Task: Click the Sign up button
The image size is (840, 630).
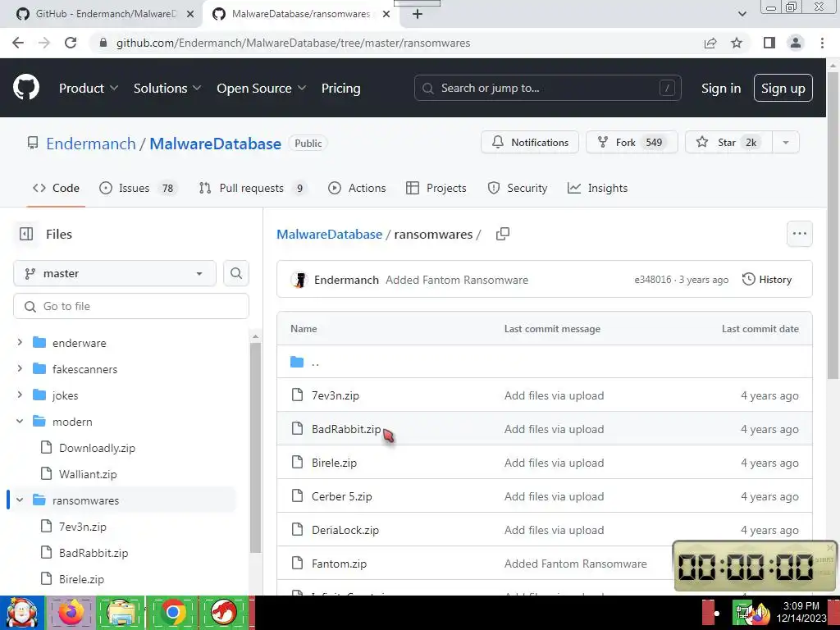Action: (x=783, y=88)
